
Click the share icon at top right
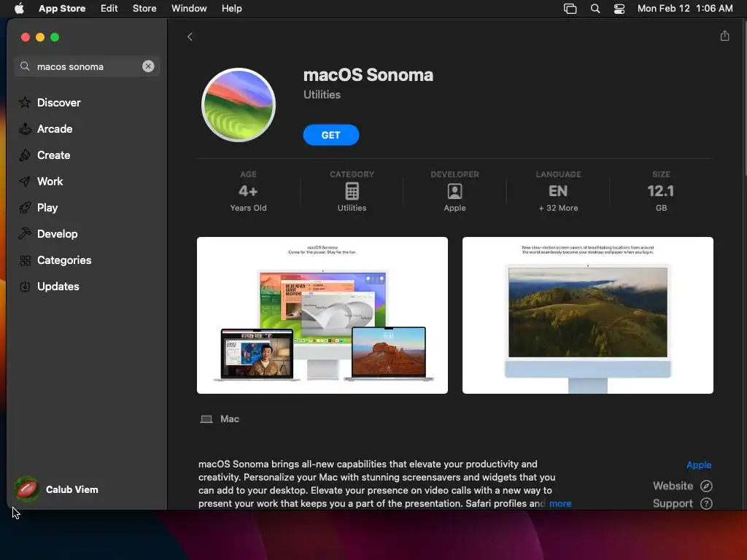point(724,36)
